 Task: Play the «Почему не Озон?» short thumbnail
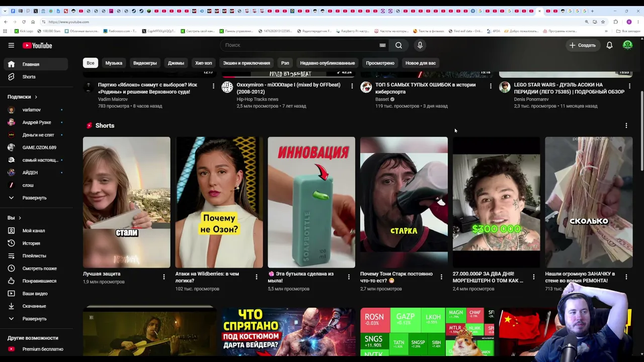tap(219, 202)
